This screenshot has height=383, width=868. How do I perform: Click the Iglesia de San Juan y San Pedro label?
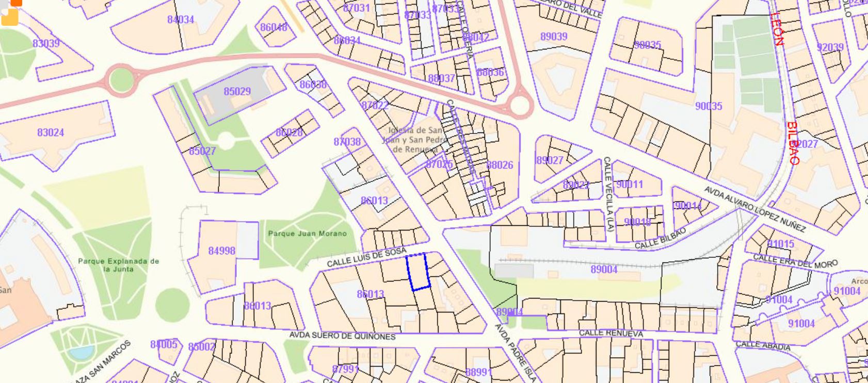414,140
